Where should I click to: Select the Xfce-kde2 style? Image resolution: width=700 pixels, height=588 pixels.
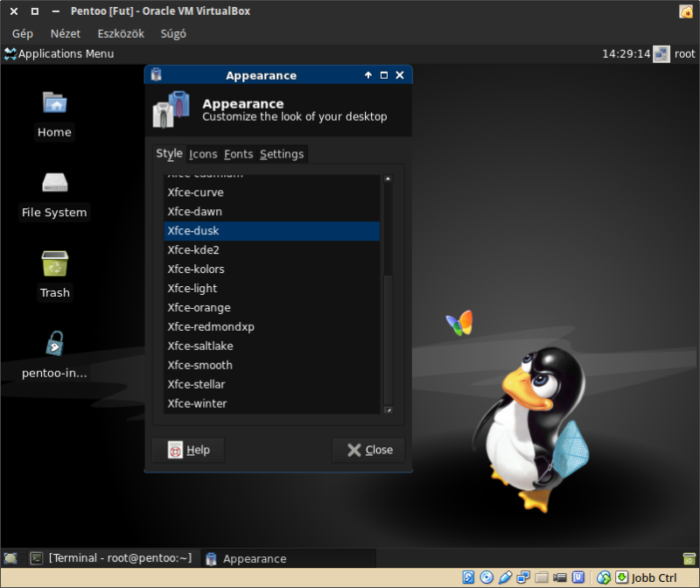coord(272,250)
